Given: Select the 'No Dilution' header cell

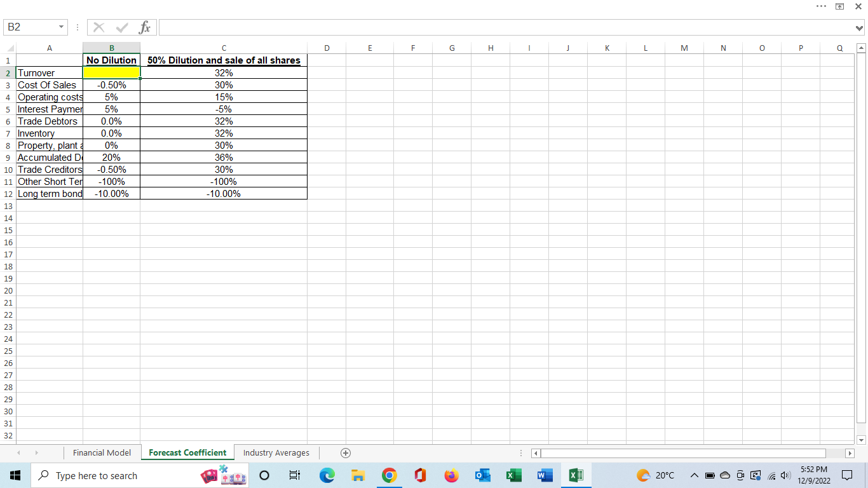Looking at the screenshot, I should click(111, 60).
